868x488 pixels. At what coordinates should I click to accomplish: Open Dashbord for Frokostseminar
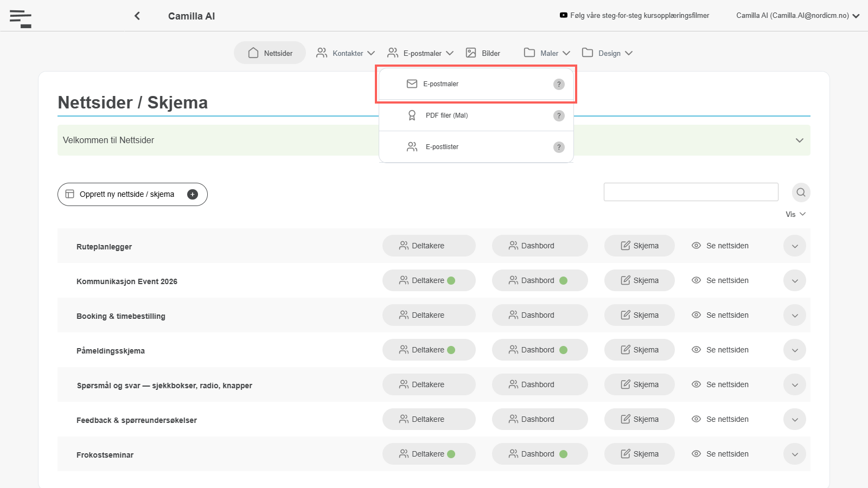coord(540,454)
